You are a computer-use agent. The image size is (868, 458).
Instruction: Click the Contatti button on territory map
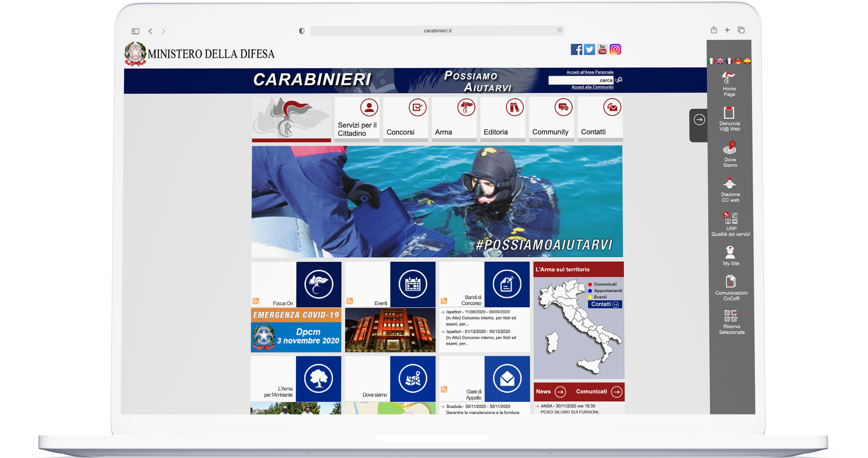pos(605,304)
